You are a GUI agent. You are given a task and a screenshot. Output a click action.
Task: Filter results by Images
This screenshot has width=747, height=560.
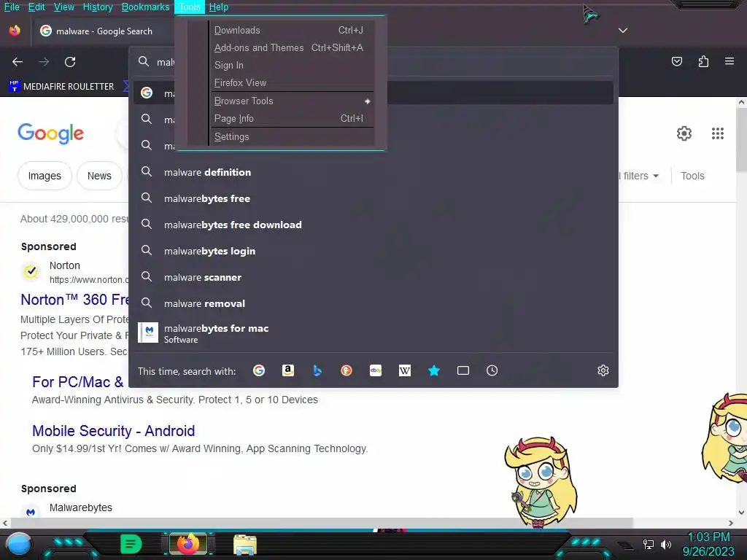pyautogui.click(x=44, y=176)
